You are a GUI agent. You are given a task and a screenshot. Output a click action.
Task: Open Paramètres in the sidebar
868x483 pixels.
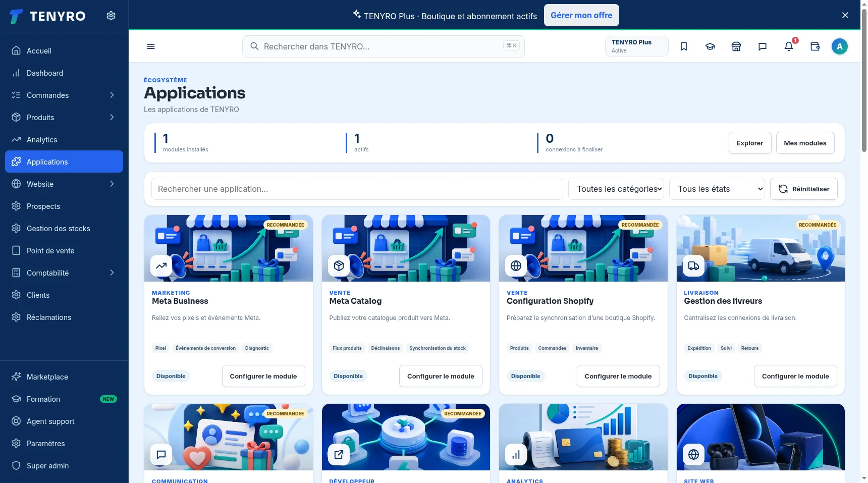tap(64, 443)
